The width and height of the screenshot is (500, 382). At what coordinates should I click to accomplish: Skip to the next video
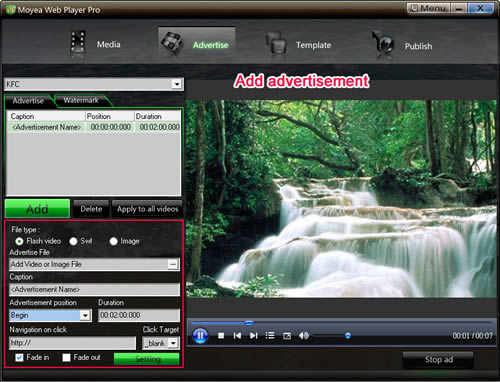(254, 336)
